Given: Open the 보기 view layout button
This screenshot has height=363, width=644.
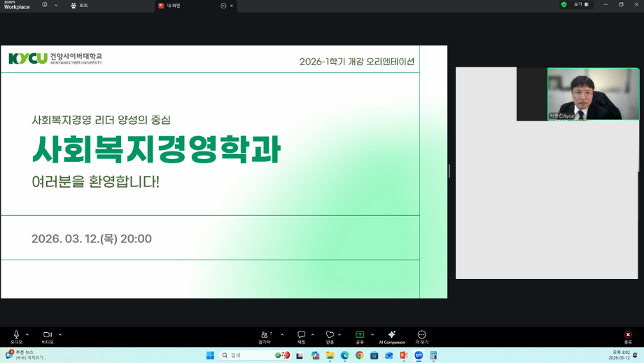Looking at the screenshot, I should (581, 4).
